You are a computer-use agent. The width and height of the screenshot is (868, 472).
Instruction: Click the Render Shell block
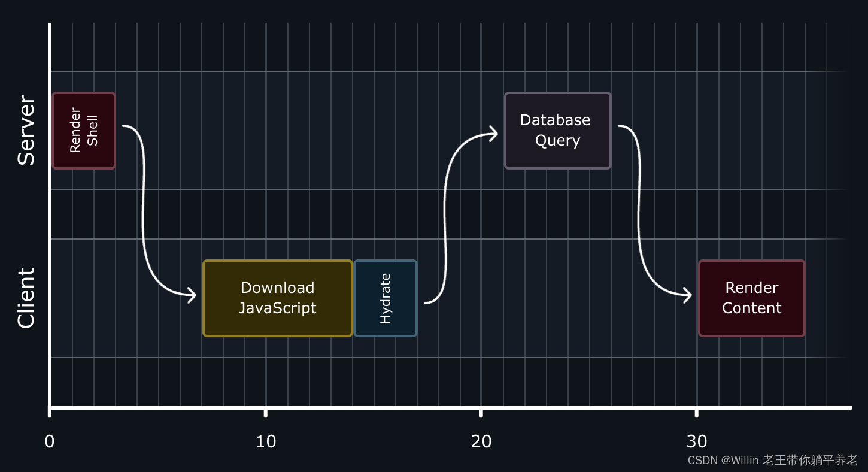[84, 131]
